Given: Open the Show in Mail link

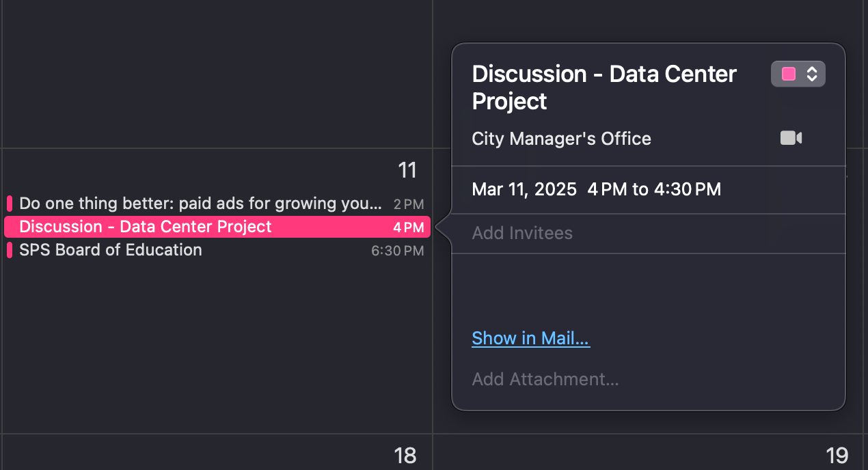Looking at the screenshot, I should pos(530,337).
